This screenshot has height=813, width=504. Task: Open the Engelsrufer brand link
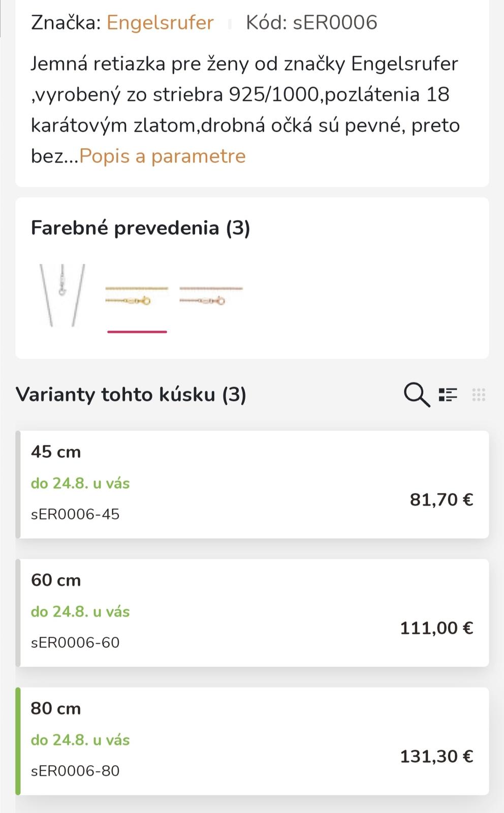coord(160,23)
